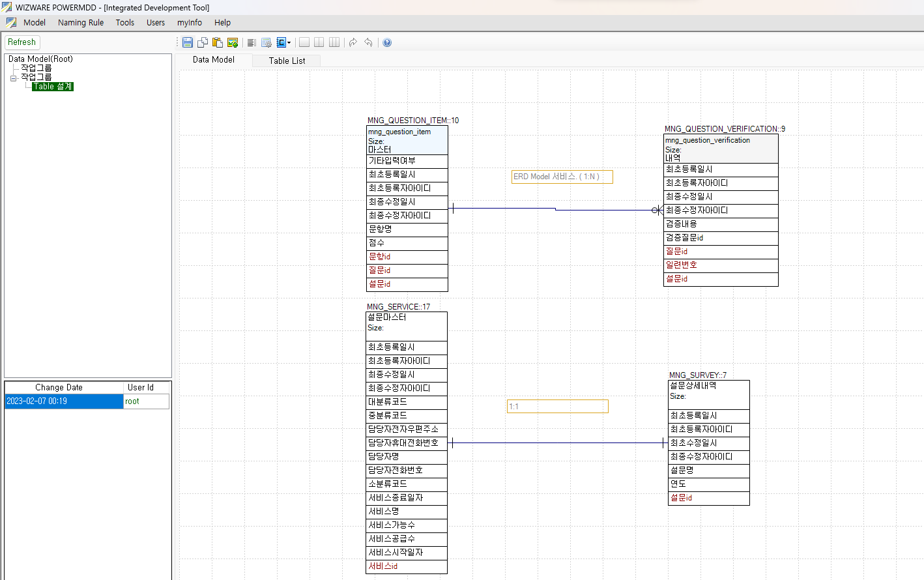Click 담당자전자우편주소 column in MNG_SERVICE

coord(407,429)
